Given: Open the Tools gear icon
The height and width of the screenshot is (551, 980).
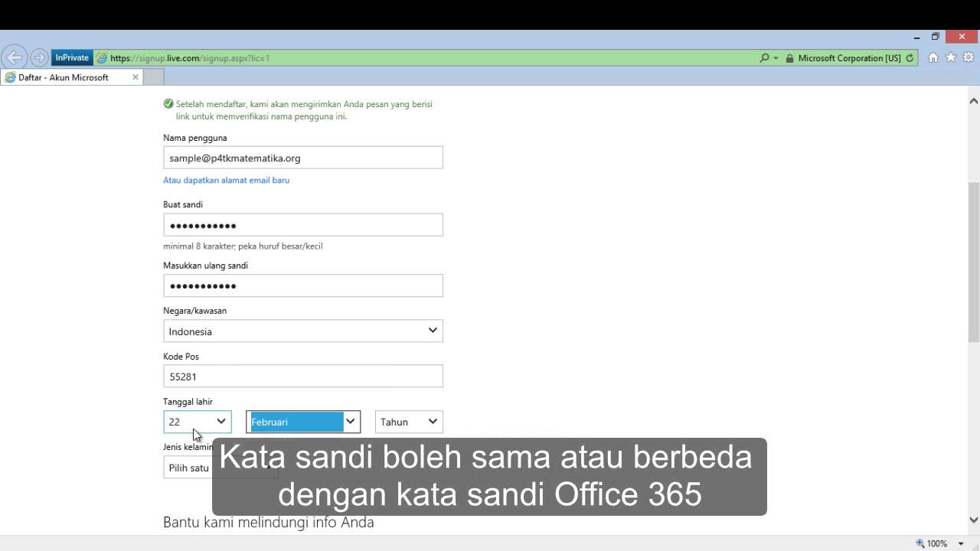Looking at the screenshot, I should 969,57.
